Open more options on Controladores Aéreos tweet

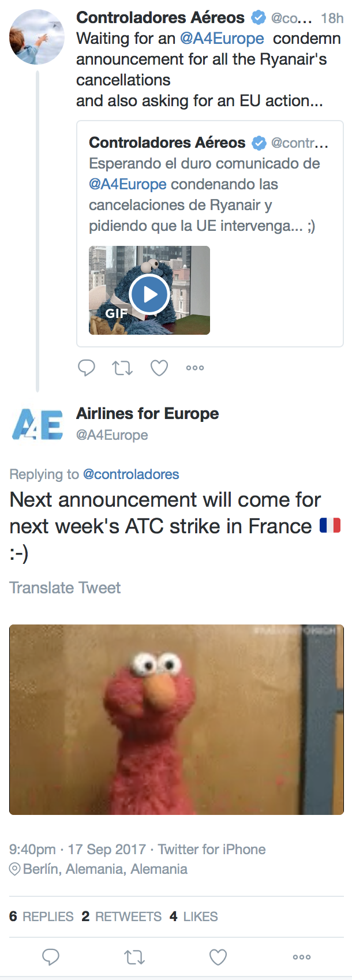pyautogui.click(x=195, y=368)
